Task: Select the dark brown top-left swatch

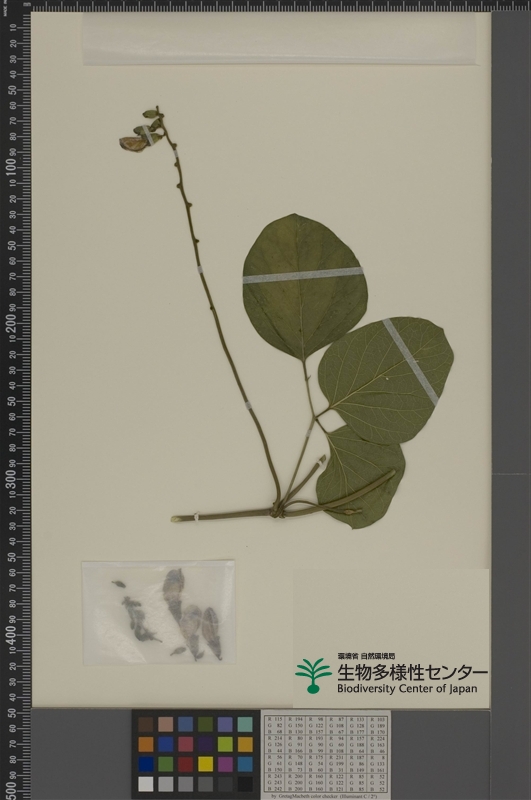Action: pyautogui.click(x=145, y=724)
